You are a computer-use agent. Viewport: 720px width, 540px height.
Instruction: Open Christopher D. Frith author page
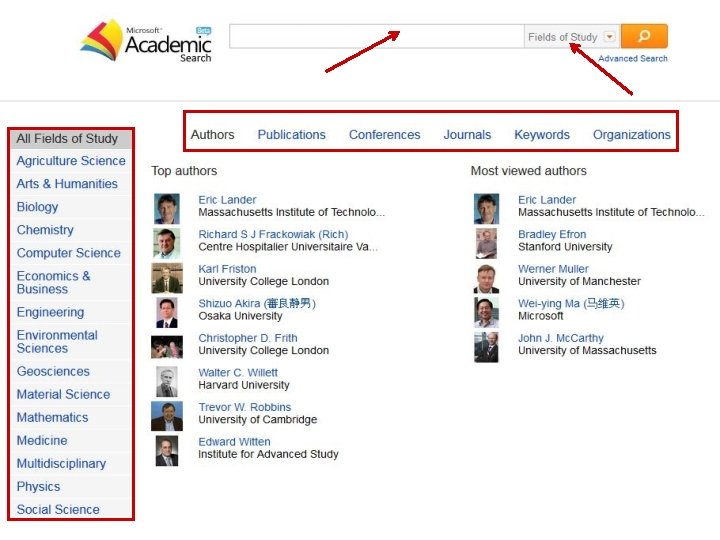(248, 338)
